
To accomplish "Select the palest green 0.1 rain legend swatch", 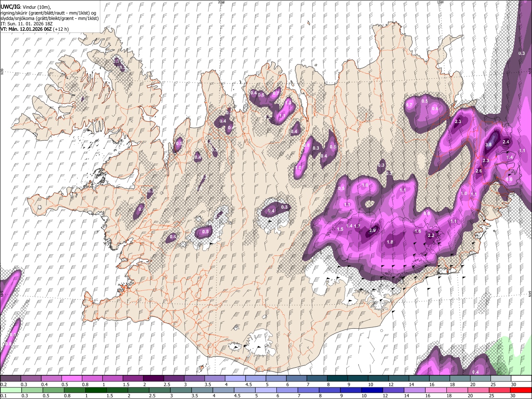I will pyautogui.click(x=11, y=390).
